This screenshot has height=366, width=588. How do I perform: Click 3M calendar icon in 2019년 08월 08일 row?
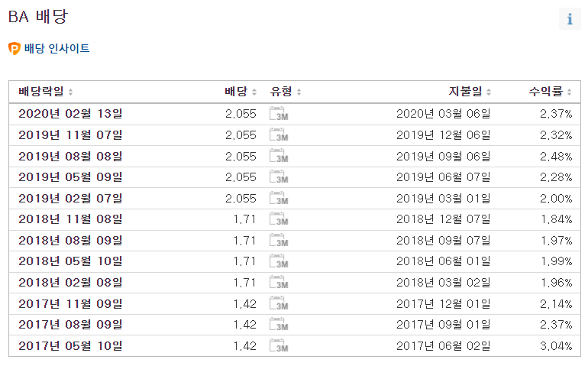pos(279,156)
